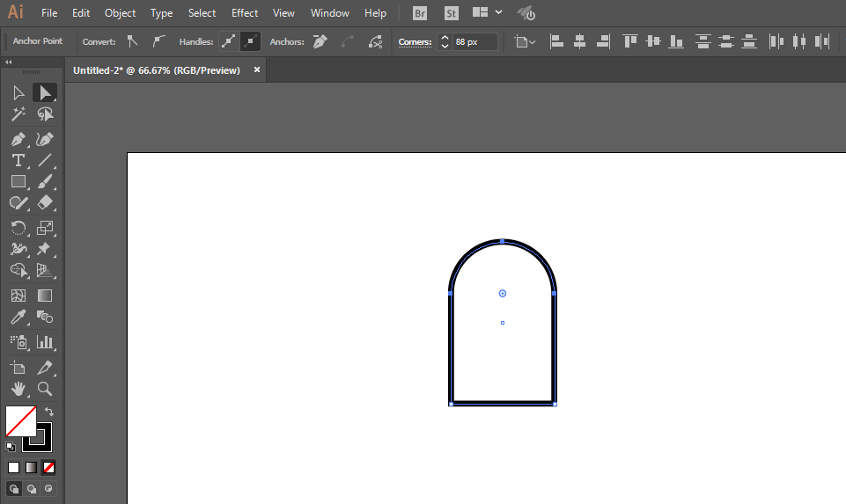
Task: Select the Blend tool
Action: (45, 317)
